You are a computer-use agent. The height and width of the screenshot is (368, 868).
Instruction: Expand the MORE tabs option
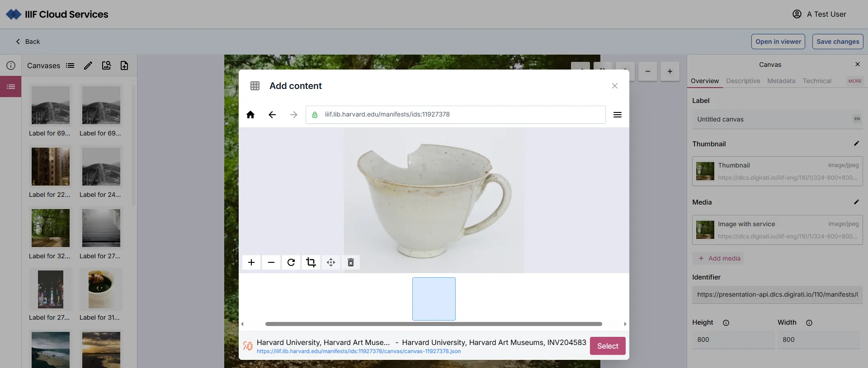coord(854,81)
